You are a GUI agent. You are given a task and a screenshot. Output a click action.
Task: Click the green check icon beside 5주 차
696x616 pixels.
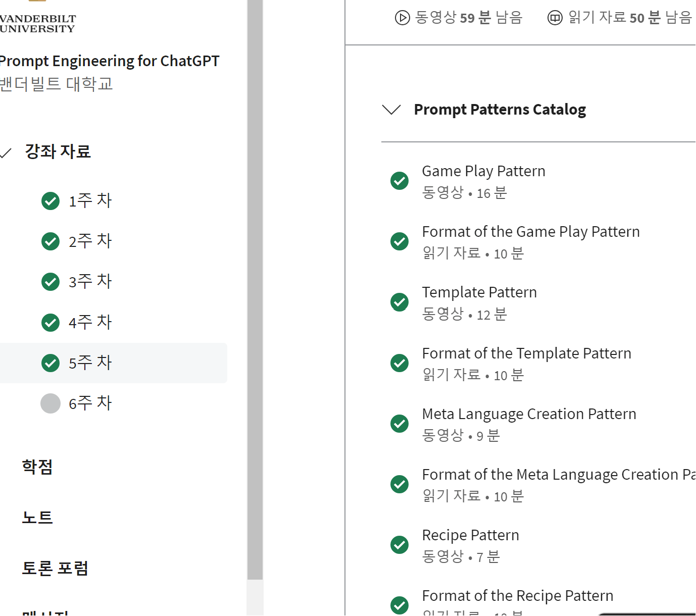(51, 363)
